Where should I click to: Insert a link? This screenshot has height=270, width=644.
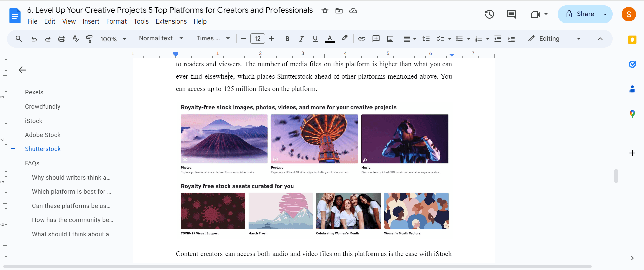[x=362, y=39]
